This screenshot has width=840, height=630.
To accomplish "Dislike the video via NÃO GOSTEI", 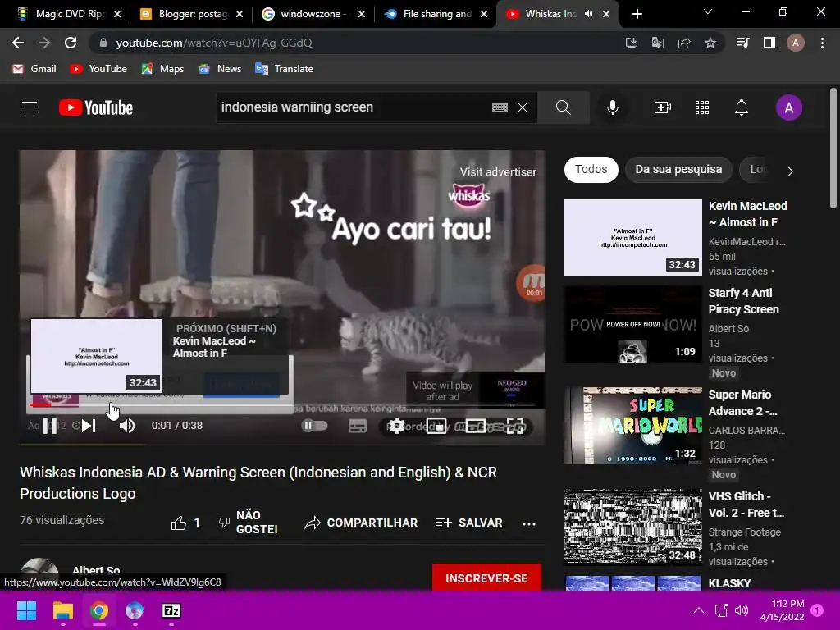I will click(248, 523).
